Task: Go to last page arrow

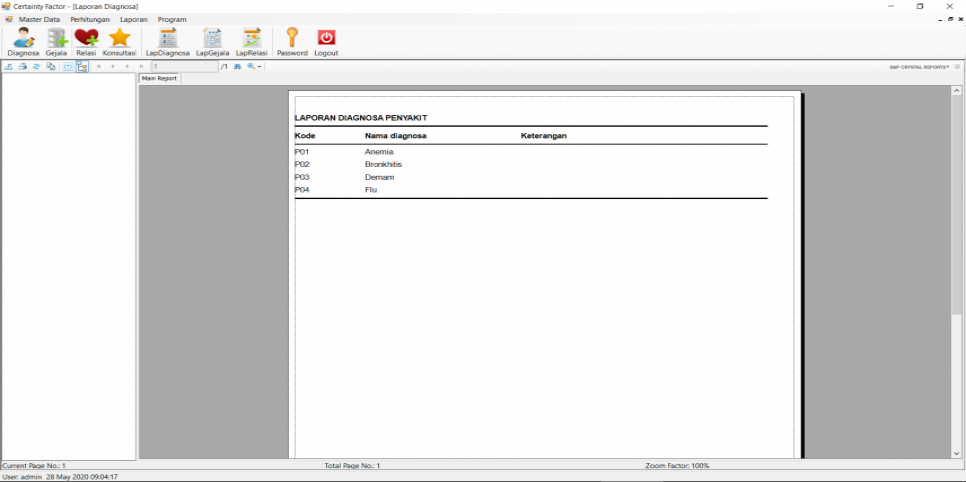Action: [x=141, y=66]
